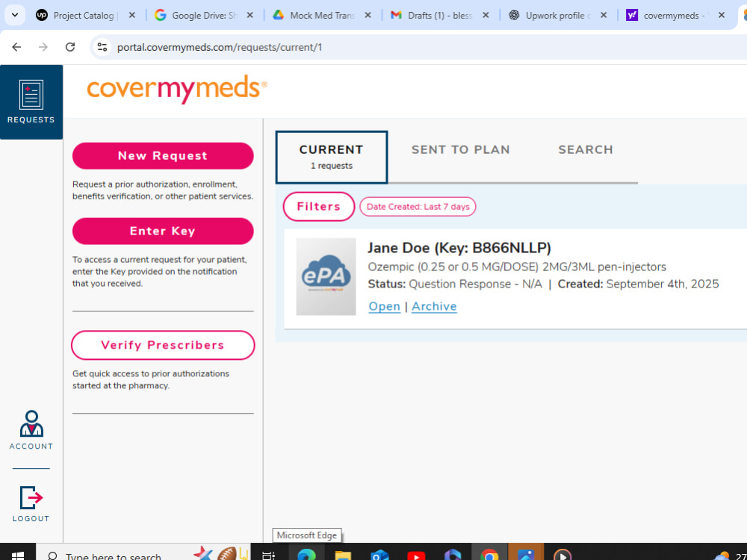Click the Google favicon on Google Drive tab
Image resolution: width=747 pixels, height=560 pixels.
(x=160, y=15)
